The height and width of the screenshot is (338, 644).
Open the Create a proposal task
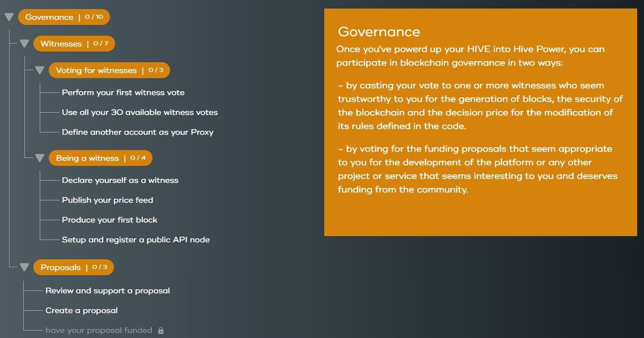82,310
